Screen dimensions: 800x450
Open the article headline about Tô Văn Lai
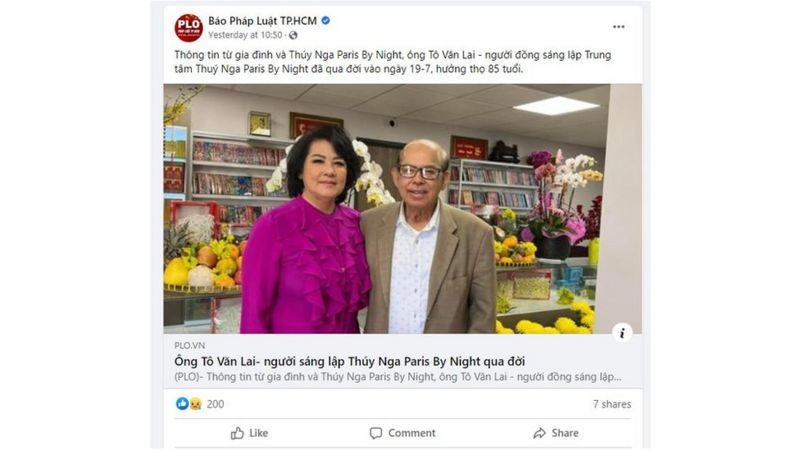point(349,361)
